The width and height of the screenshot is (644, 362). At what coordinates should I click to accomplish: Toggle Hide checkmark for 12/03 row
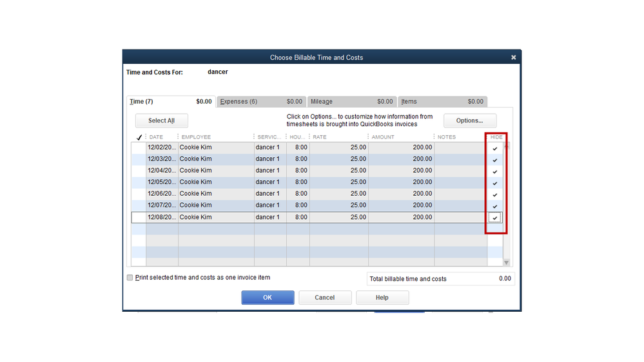tap(495, 160)
